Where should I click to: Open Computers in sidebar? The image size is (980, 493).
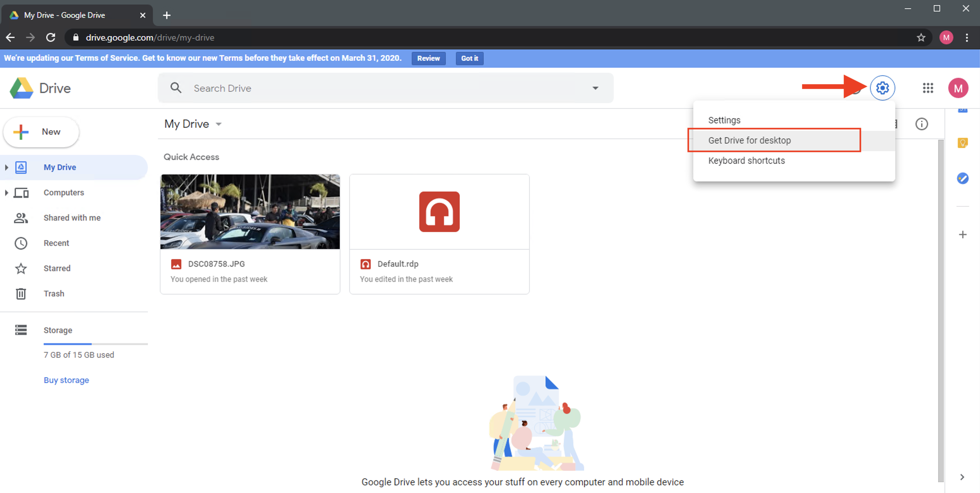coord(63,193)
